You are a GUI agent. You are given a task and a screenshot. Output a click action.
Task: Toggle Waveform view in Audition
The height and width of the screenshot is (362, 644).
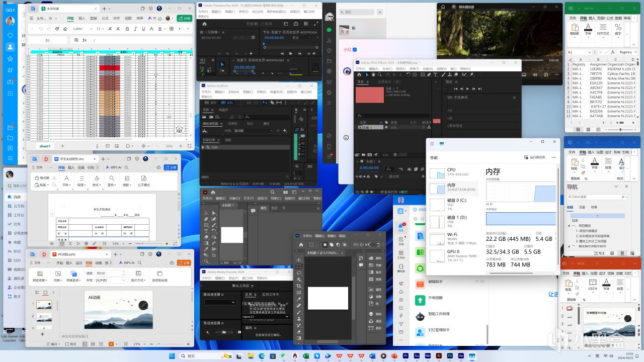pyautogui.click(x=211, y=103)
